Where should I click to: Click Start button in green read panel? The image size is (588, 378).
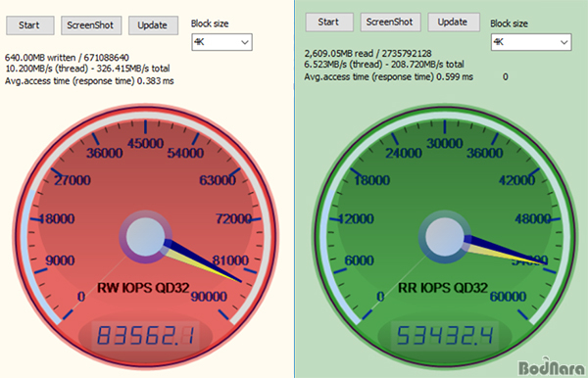(x=329, y=23)
